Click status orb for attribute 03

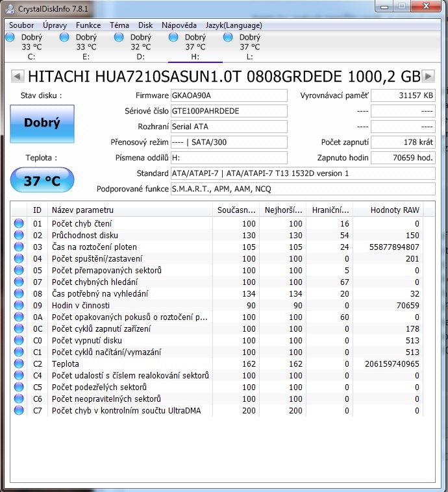tap(19, 247)
